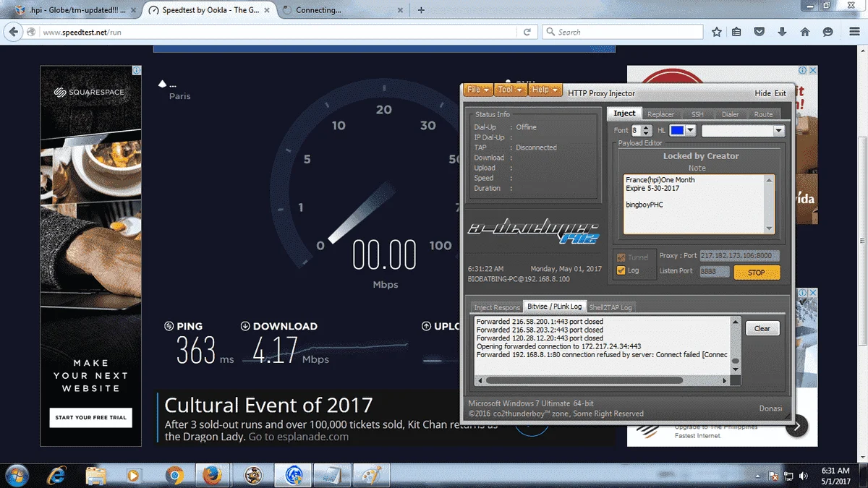The image size is (868, 488).
Task: Launch Google Chrome from taskbar
Action: [174, 475]
